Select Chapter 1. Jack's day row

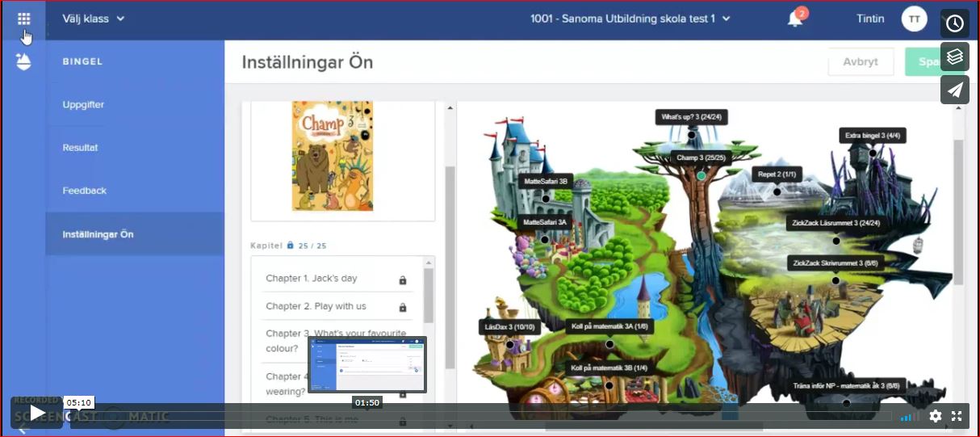tap(338, 279)
